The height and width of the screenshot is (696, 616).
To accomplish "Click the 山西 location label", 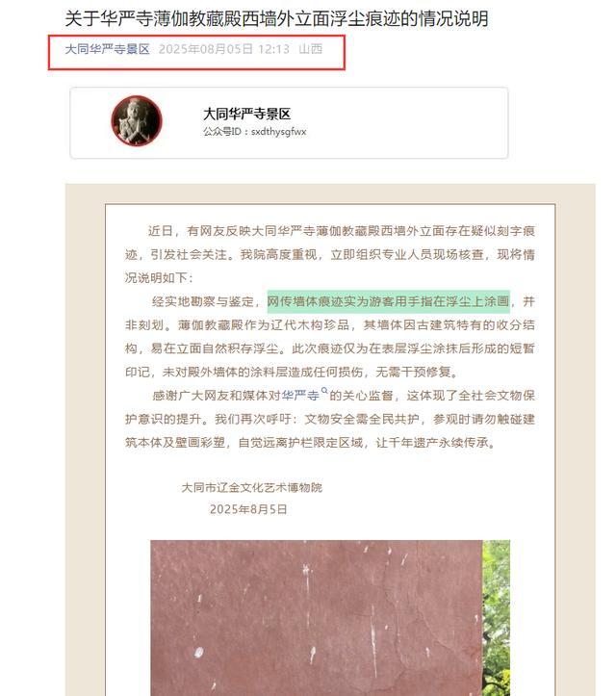I will point(311,49).
